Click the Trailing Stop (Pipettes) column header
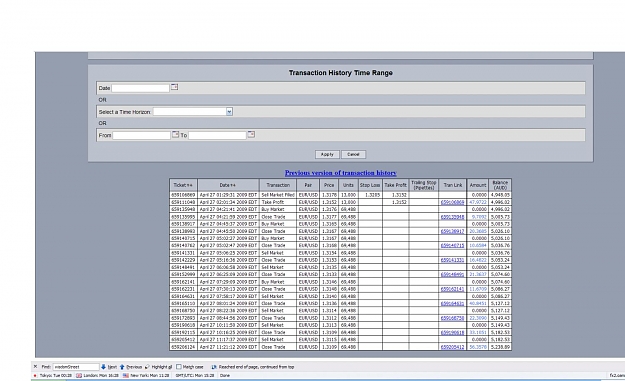625x381 pixels. click(424, 185)
